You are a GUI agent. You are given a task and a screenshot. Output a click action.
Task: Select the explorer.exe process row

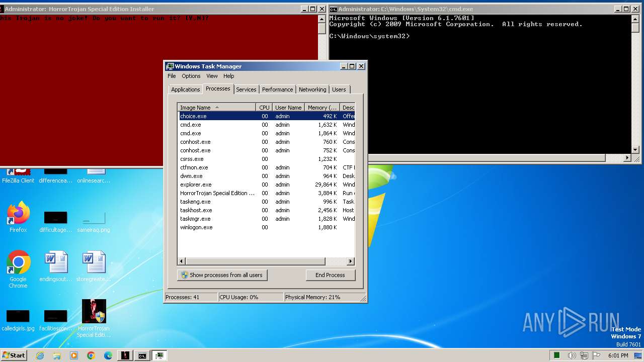coord(267,185)
